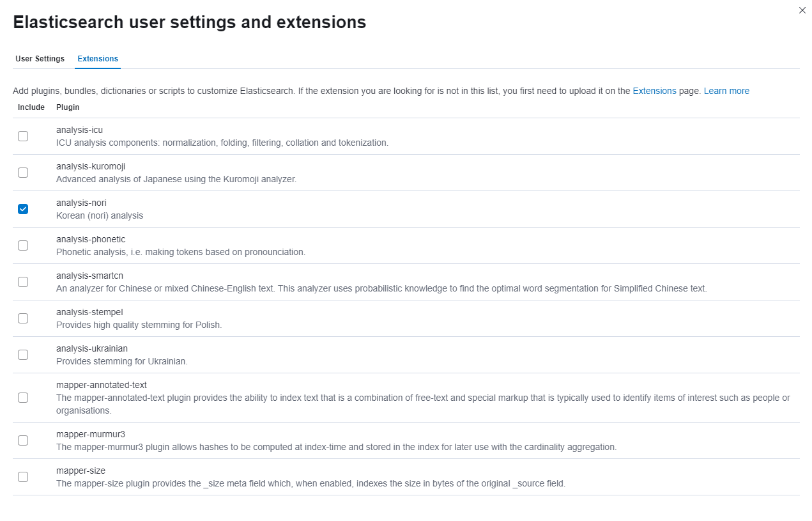Select the Extensions tab

98,59
